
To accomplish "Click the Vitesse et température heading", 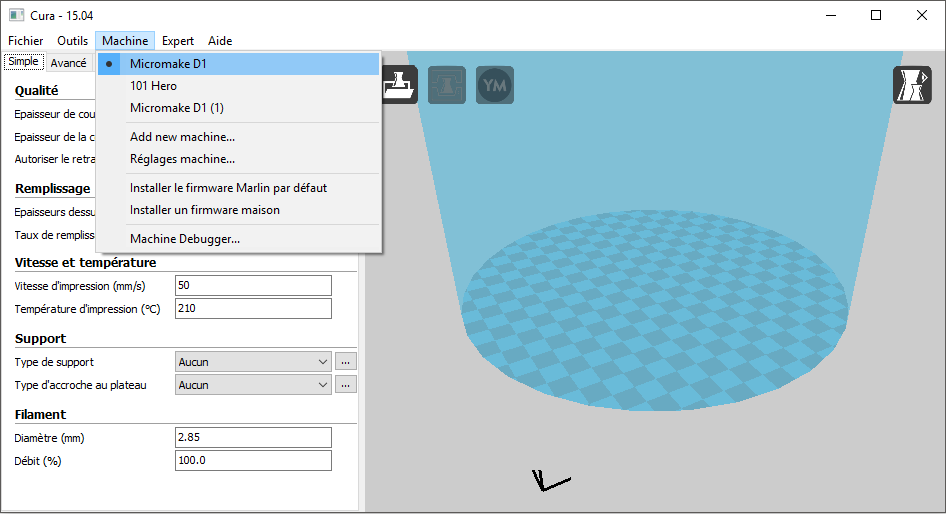I will (x=85, y=262).
